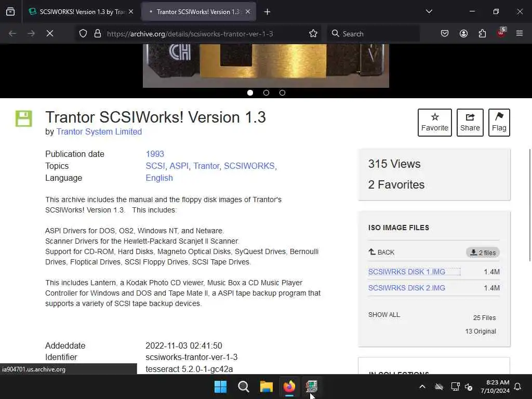Click the 13 Original count text
532x399 pixels.
pos(481,331)
